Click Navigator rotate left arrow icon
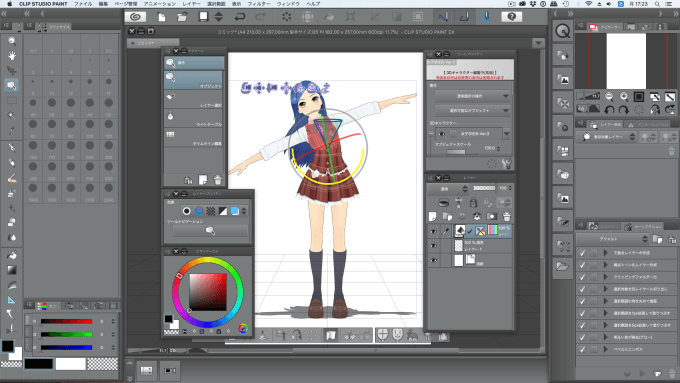This screenshot has width=680, height=383. (x=609, y=109)
